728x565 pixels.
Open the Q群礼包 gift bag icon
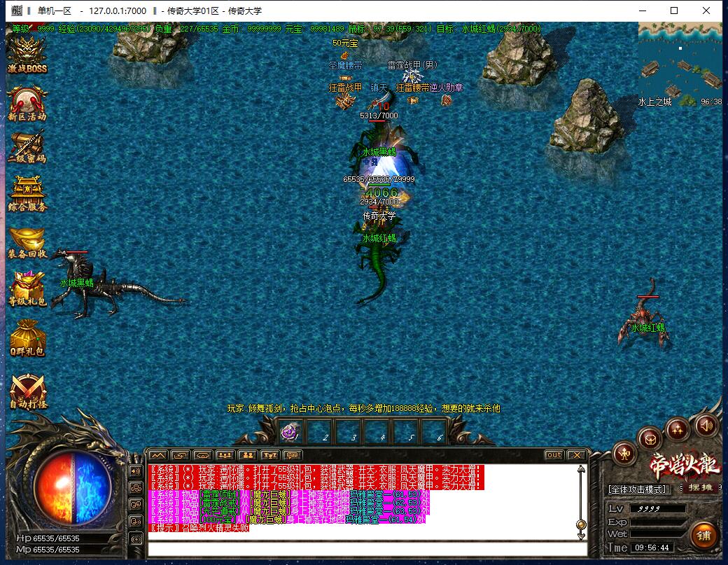pyautogui.click(x=27, y=336)
